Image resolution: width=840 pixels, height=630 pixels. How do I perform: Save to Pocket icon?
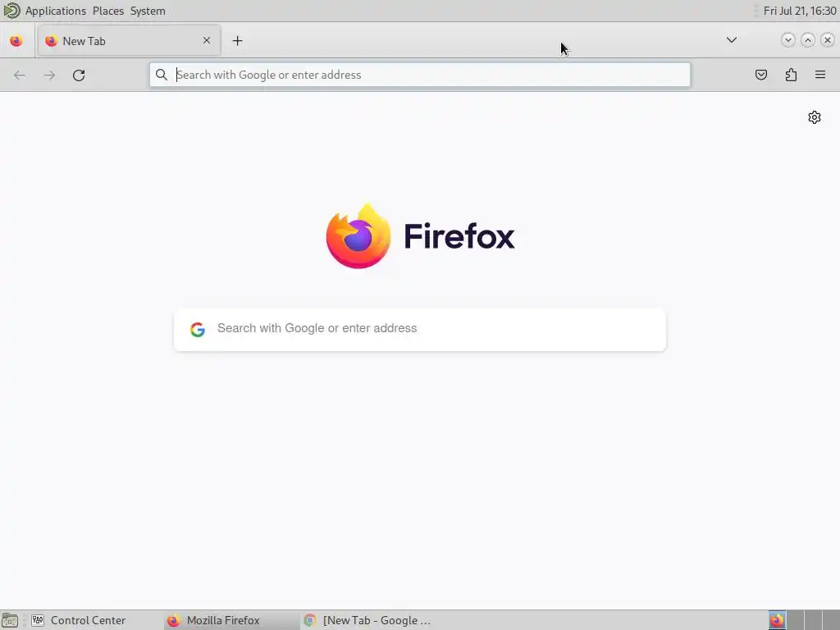coord(760,75)
